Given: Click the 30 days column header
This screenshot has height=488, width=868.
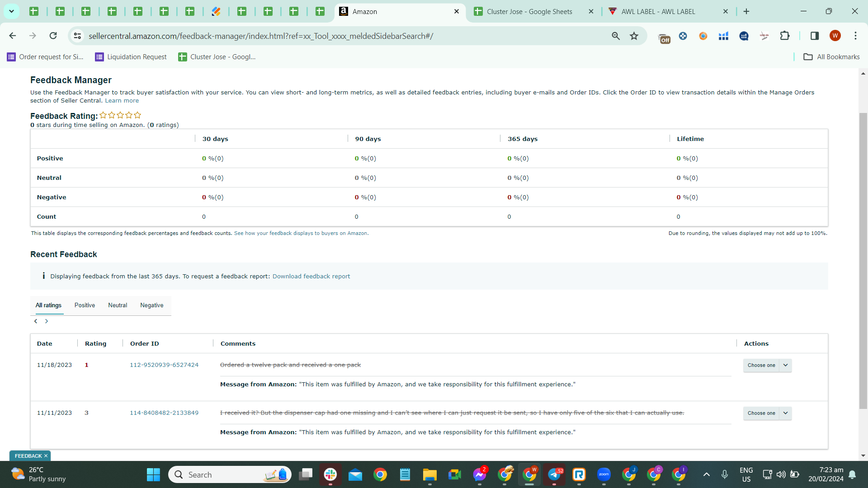Looking at the screenshot, I should [215, 139].
